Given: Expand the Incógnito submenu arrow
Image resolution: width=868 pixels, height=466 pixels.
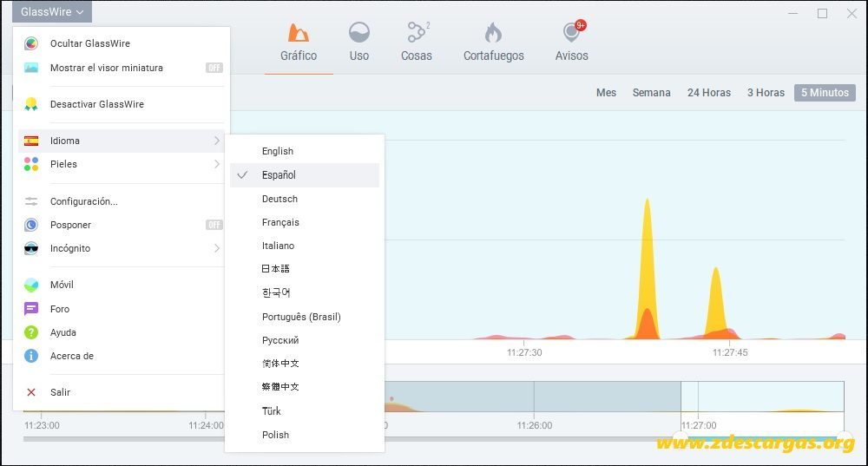Looking at the screenshot, I should click(216, 248).
